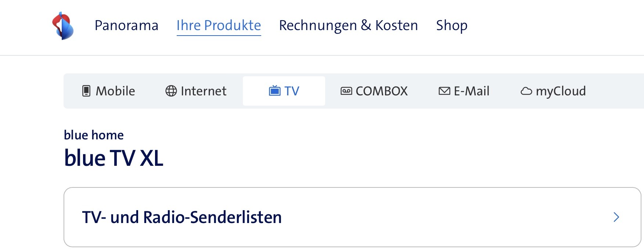The image size is (644, 252).
Task: Click the phone icon beside Mobile
Action: pyautogui.click(x=86, y=91)
